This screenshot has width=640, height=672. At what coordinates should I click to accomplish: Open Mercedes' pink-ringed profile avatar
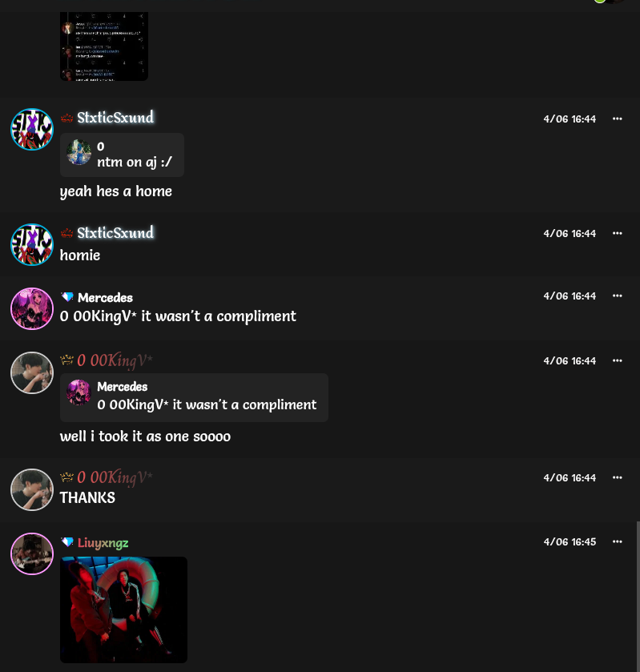pos(32,308)
